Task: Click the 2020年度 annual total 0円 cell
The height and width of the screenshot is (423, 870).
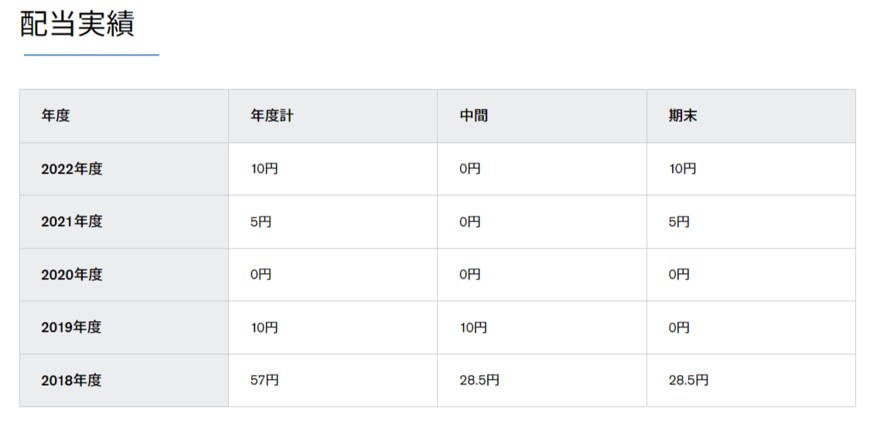Action: [260, 274]
